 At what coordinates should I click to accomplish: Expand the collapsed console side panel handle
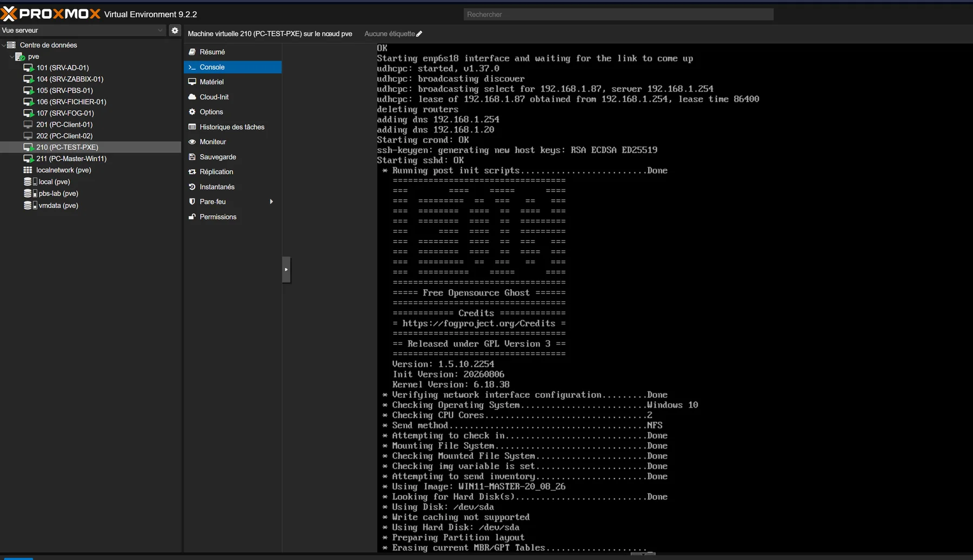pos(286,269)
